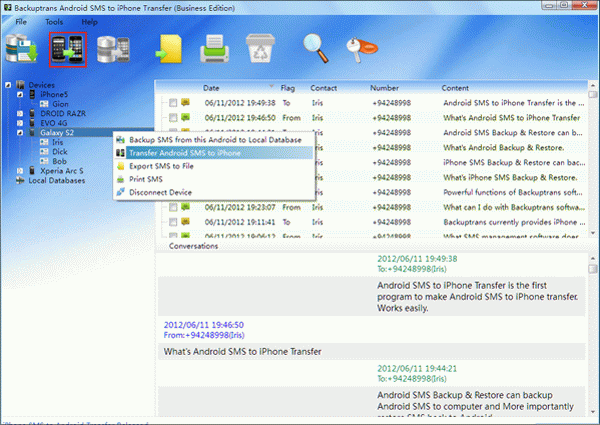
Task: Click the key registration toolbar icon
Action: 362,49
